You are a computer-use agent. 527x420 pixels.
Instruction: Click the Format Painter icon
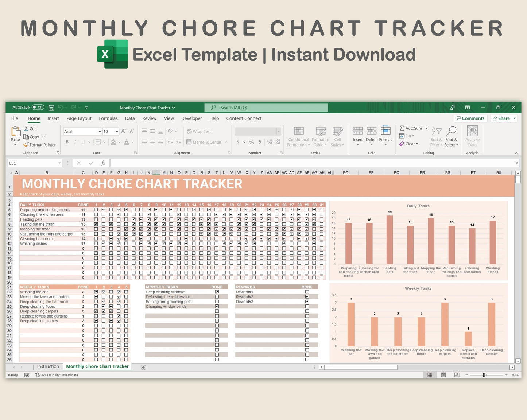coord(26,145)
